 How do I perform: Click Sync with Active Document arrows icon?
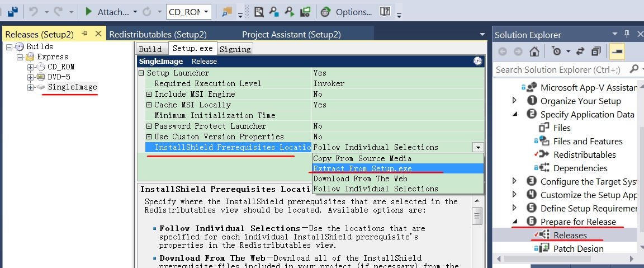tap(580, 51)
